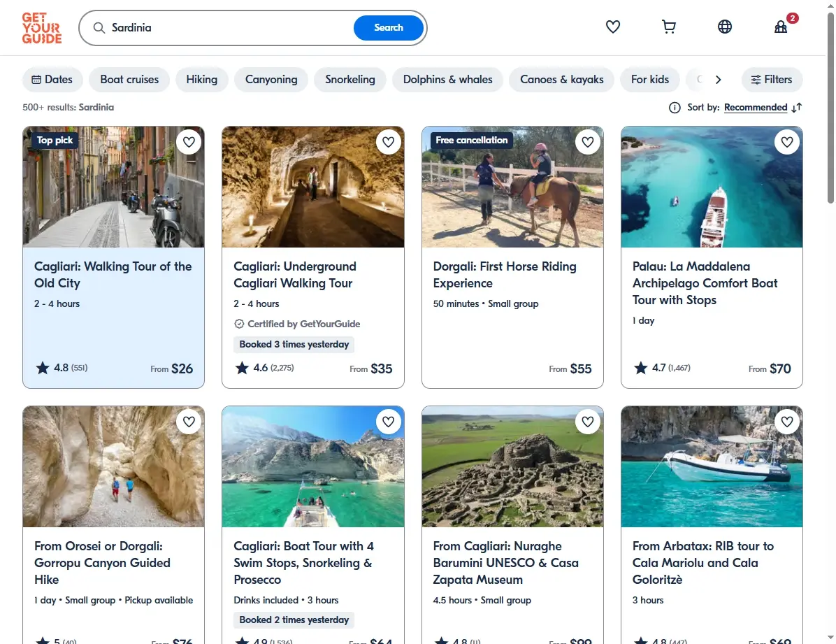Click the Sardinia search input field
836x644 pixels.
point(229,28)
